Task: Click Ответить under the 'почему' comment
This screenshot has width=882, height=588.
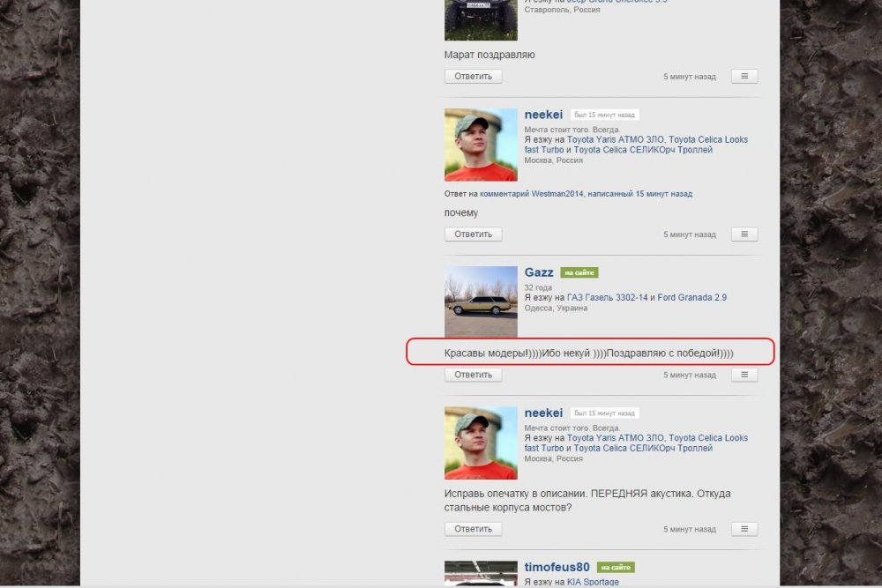Action: coord(473,234)
